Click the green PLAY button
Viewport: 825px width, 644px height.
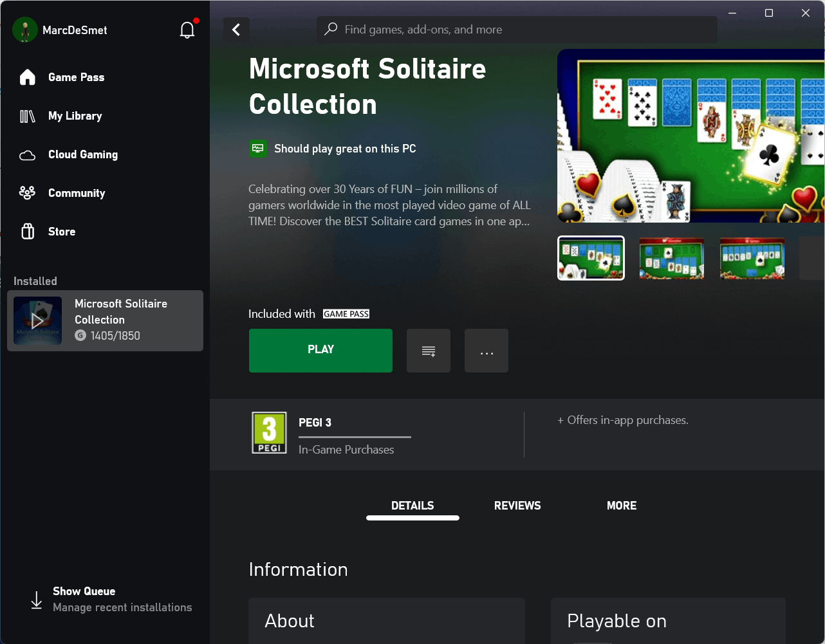pyautogui.click(x=320, y=351)
